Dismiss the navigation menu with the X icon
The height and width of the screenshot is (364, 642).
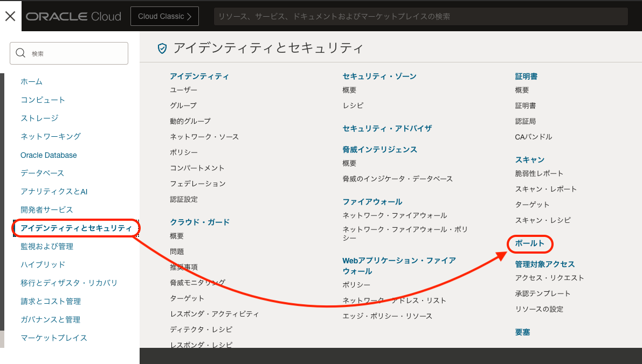(10, 16)
